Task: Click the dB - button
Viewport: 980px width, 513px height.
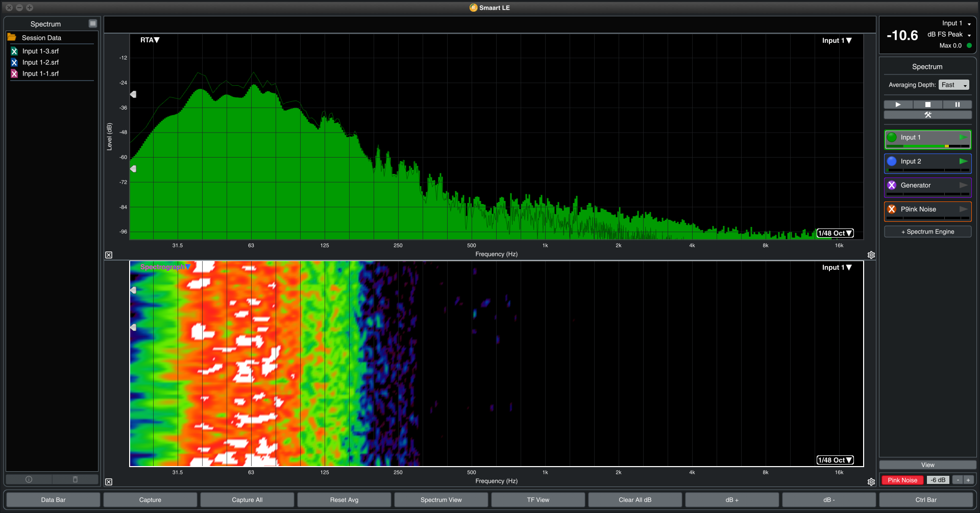Action: pos(829,500)
